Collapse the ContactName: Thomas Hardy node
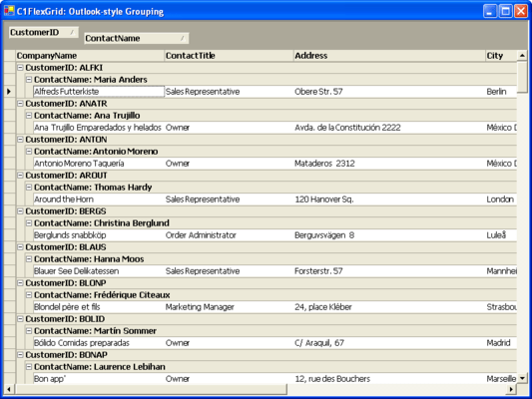The width and height of the screenshot is (532, 399). click(x=29, y=188)
